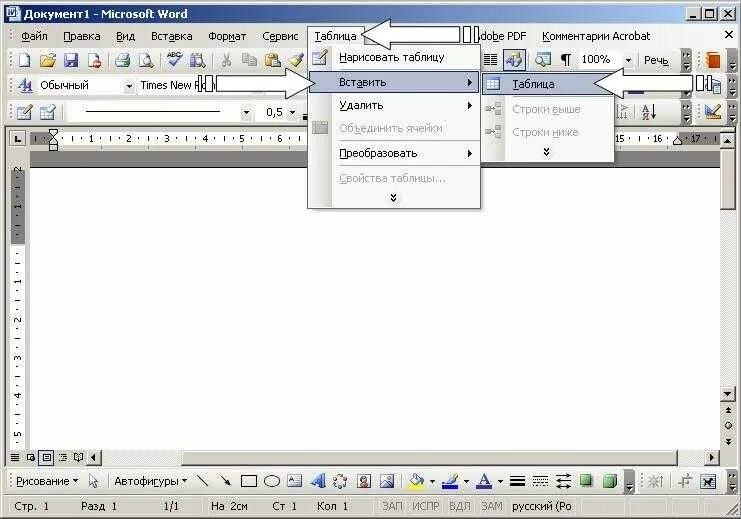Save the document with floppy icon
The image size is (741, 519).
coord(71,60)
